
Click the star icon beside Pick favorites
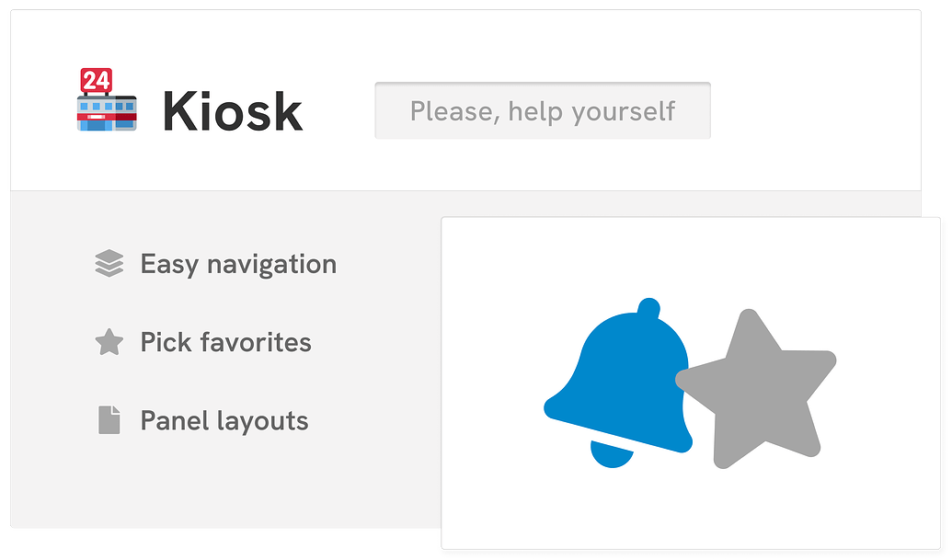pyautogui.click(x=109, y=343)
